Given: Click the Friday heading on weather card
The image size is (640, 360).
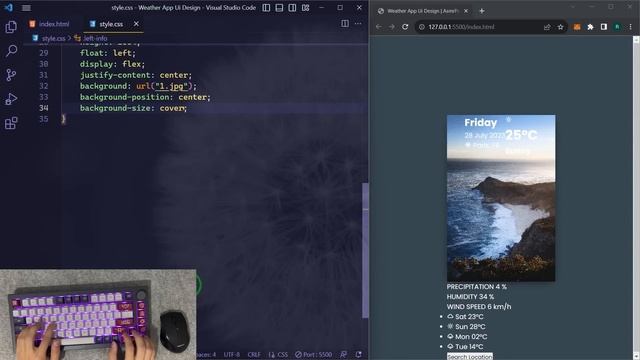Looking at the screenshot, I should (481, 123).
